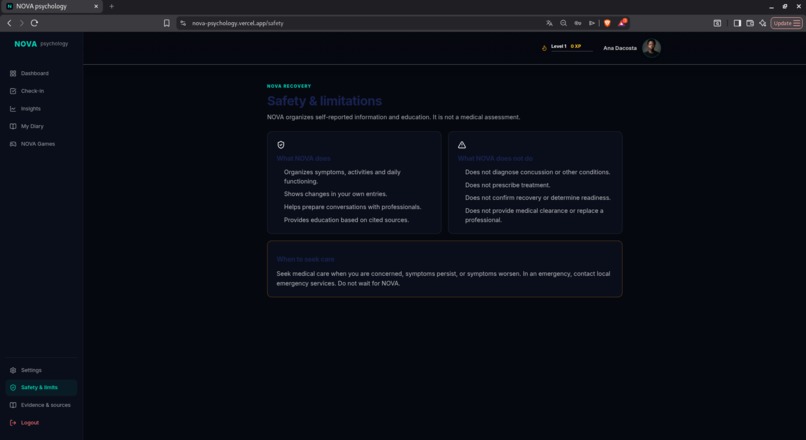Open a new browser tab
The width and height of the screenshot is (806, 440).
[112, 7]
